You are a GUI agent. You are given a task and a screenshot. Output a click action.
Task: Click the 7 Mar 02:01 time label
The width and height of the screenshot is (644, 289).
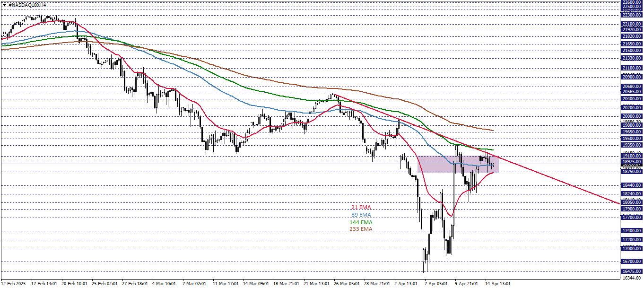click(194, 284)
